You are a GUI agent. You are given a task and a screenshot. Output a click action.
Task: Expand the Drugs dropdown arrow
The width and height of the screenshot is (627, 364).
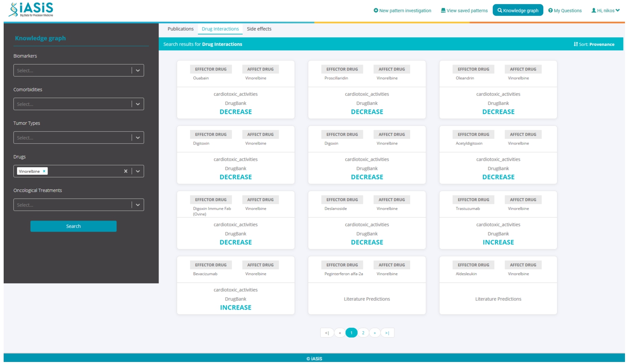[x=138, y=171]
